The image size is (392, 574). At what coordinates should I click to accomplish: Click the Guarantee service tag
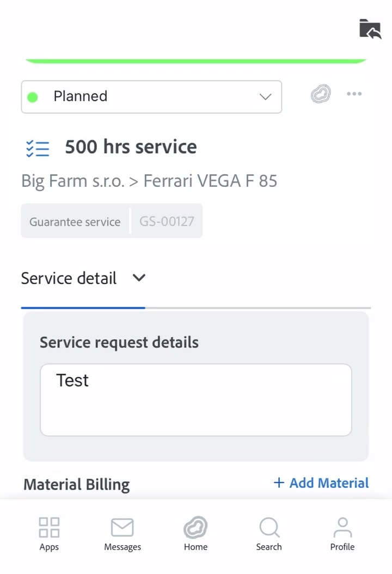(x=75, y=222)
